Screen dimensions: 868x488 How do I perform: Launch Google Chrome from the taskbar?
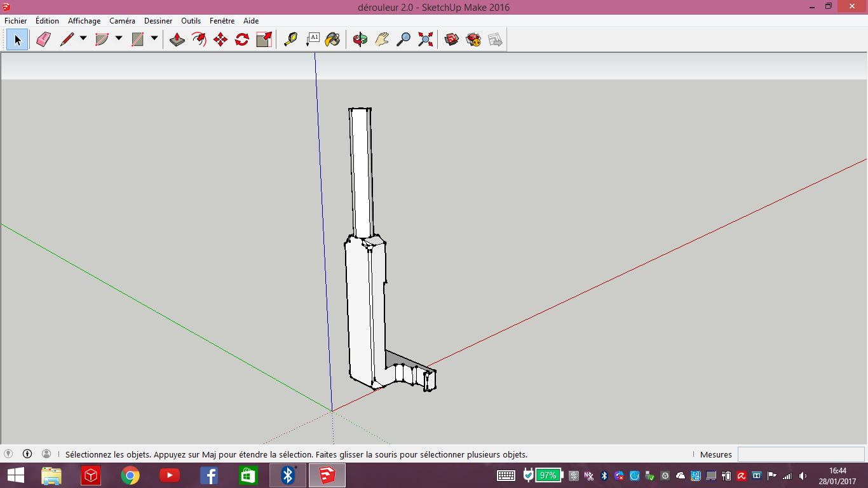[130, 475]
